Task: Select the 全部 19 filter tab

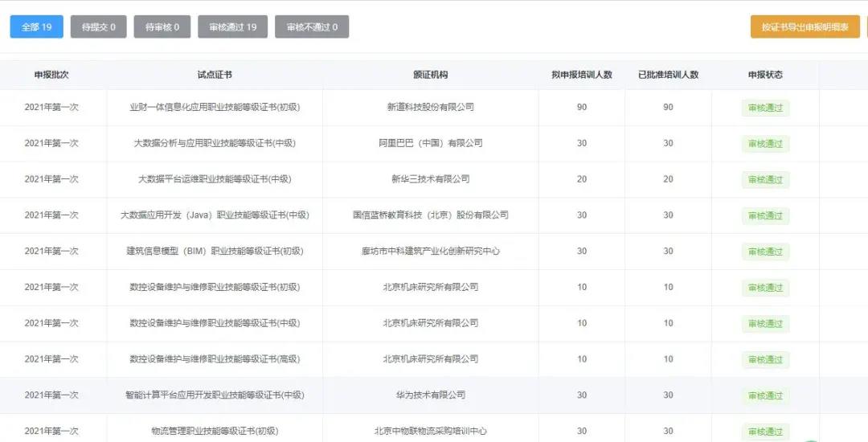Action: coord(36,27)
